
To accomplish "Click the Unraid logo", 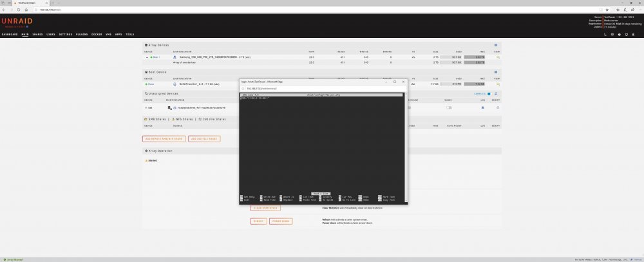I will click(x=17, y=22).
